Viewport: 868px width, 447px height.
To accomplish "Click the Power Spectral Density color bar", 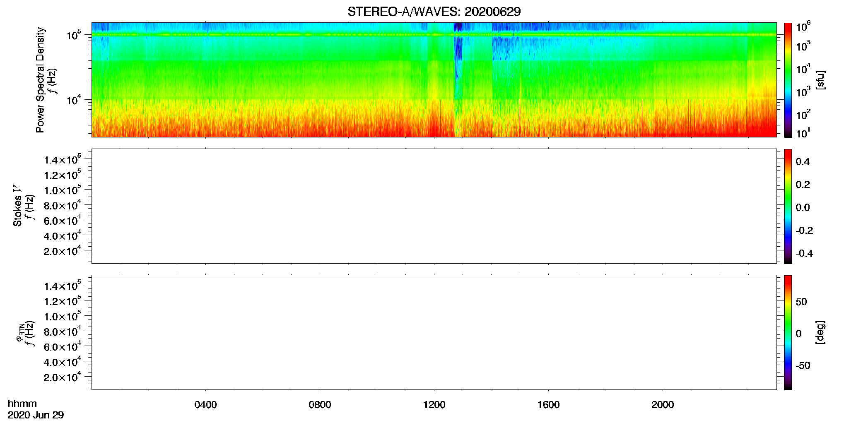I will (x=788, y=80).
